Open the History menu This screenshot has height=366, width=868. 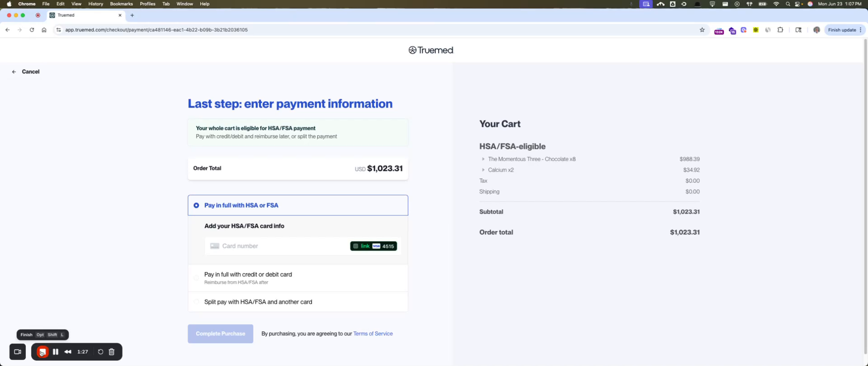[95, 4]
